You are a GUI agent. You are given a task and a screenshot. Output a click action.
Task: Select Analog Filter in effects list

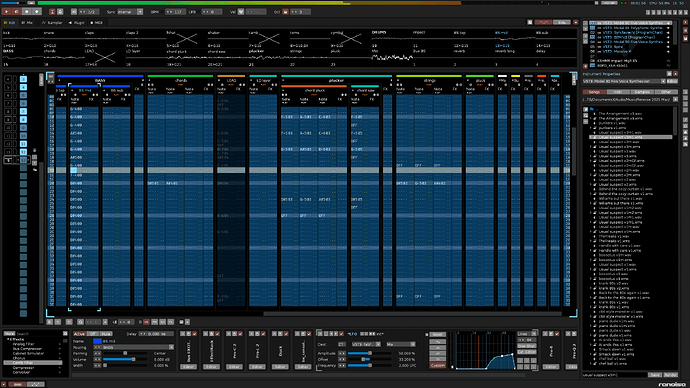pos(23,344)
